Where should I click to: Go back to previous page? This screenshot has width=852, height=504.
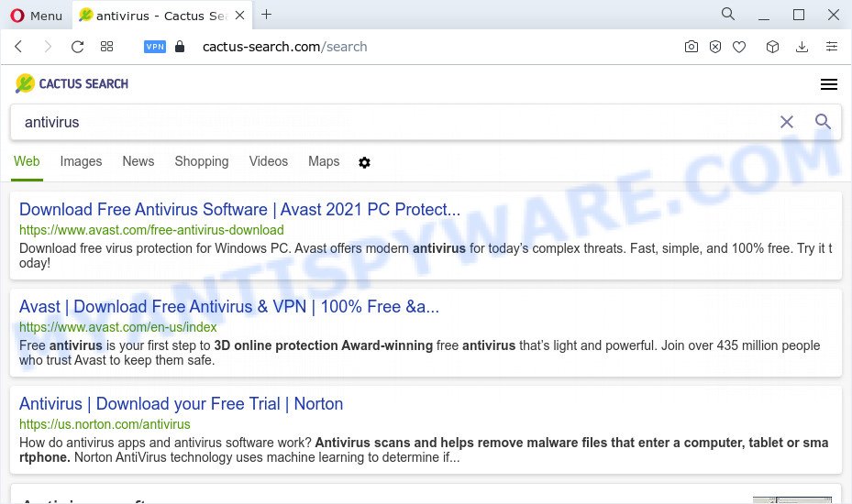(18, 47)
